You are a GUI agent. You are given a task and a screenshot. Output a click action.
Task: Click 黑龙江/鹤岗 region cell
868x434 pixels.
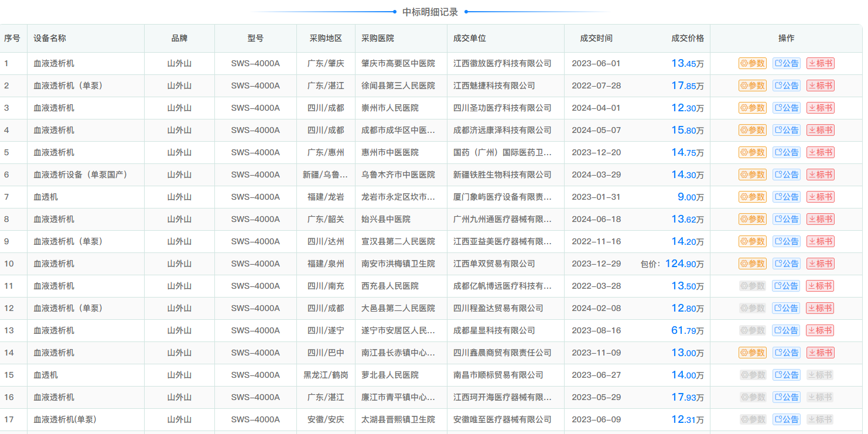pos(326,375)
